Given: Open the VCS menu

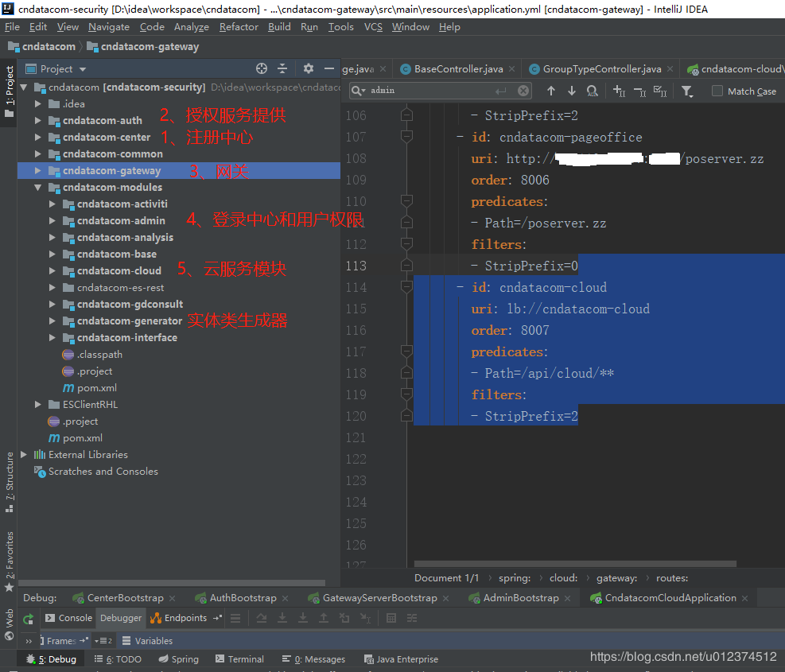Looking at the screenshot, I should tap(373, 26).
